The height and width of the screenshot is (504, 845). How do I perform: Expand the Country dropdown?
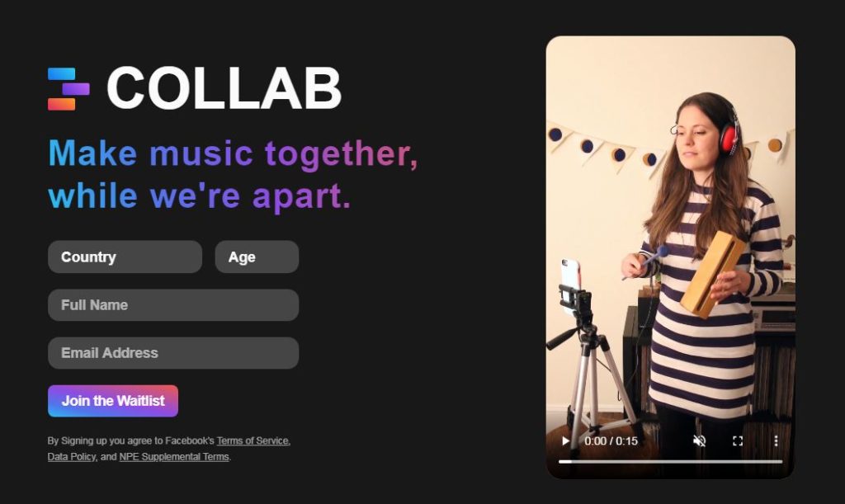tap(125, 257)
